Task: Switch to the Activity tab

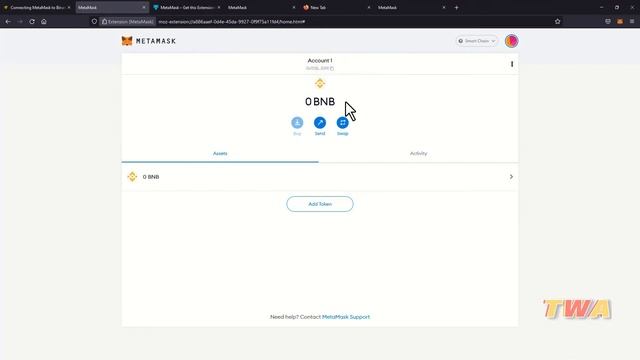Action: [x=418, y=153]
